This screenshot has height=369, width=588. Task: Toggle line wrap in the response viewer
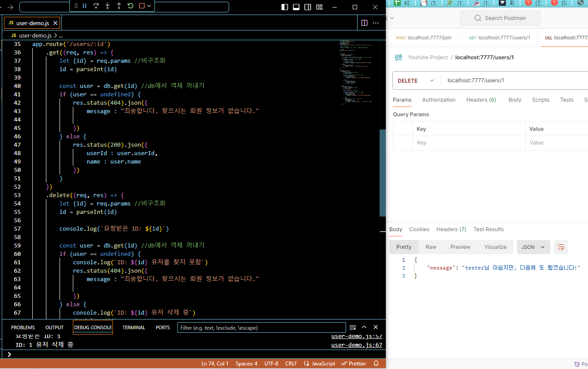(x=561, y=247)
